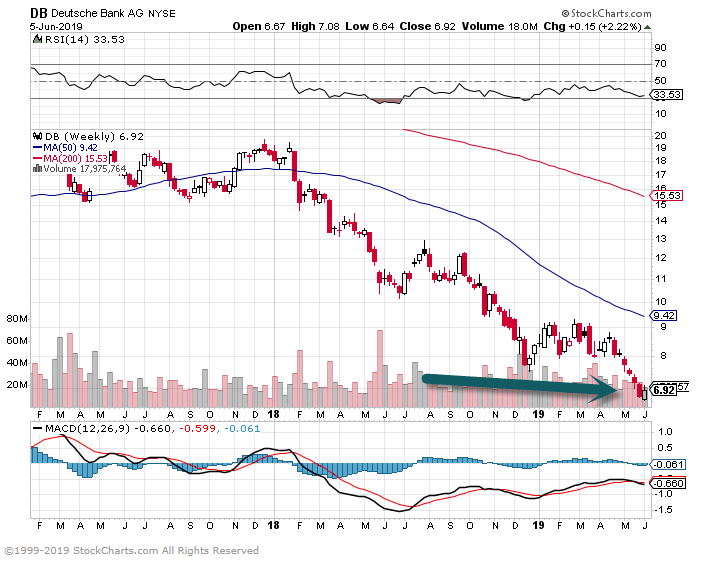Click the candlestick icon next to DB (Weekly)
This screenshot has height=582, width=713.
38,136
